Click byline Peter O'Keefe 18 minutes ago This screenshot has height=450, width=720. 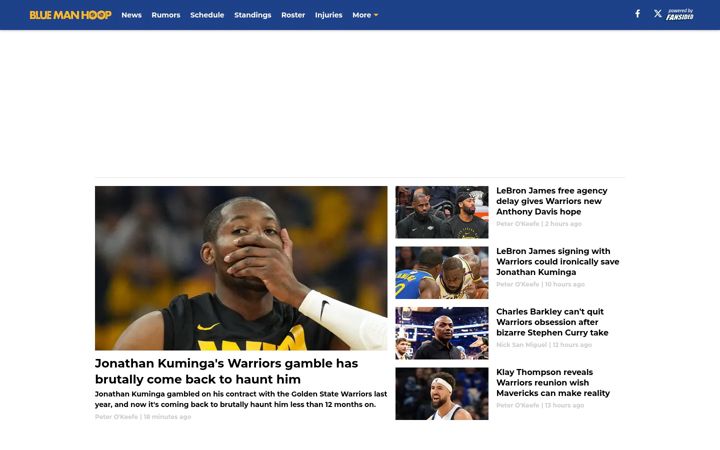click(143, 417)
